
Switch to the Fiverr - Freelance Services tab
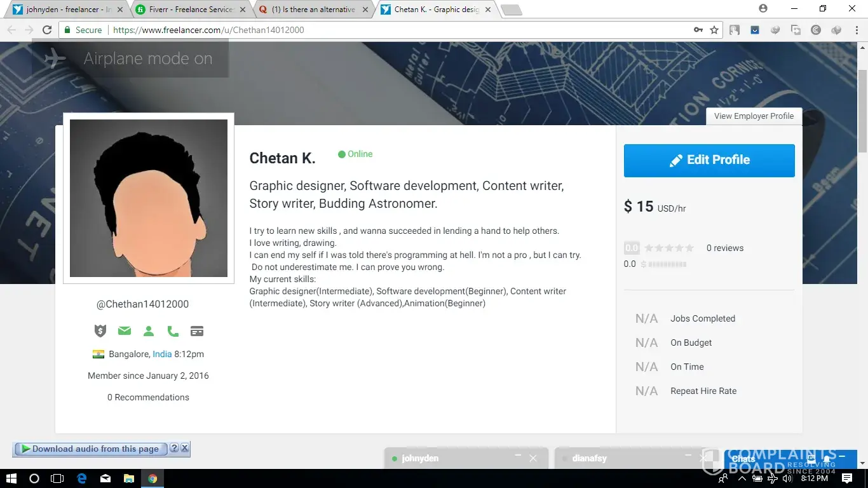coord(192,10)
